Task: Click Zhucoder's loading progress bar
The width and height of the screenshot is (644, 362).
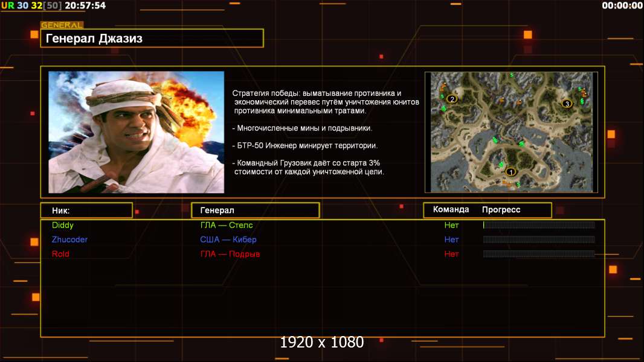Action: pos(539,240)
